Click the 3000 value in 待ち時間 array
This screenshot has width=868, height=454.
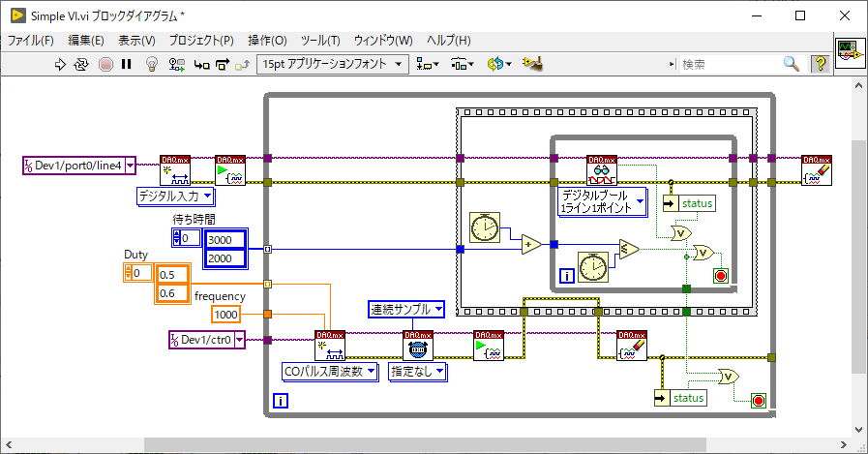[x=225, y=240]
